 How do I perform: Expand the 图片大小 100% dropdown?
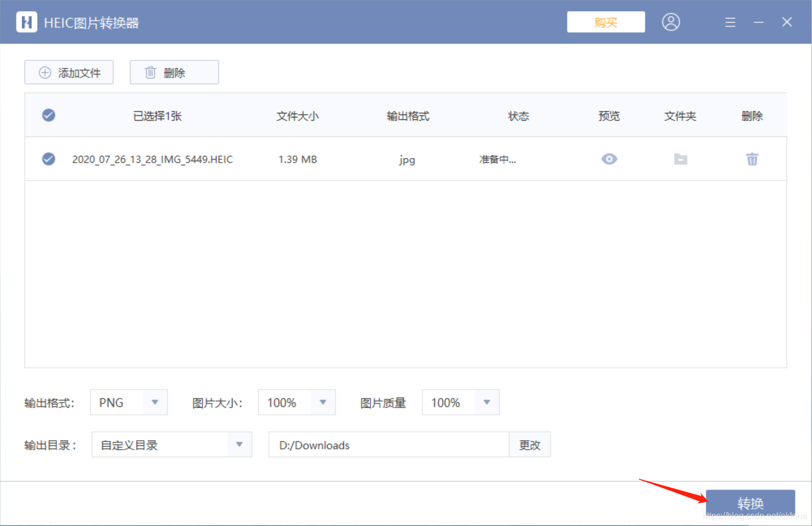[x=297, y=402]
